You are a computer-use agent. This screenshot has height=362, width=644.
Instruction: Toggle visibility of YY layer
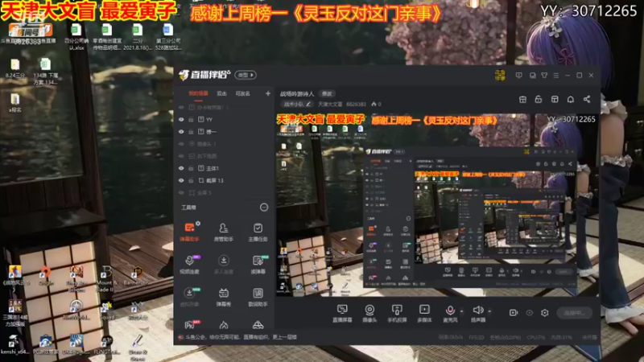tap(181, 119)
